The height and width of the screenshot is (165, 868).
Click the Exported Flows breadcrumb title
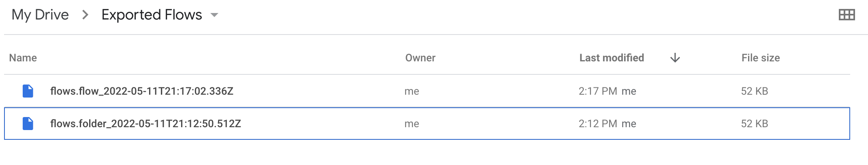pyautogui.click(x=152, y=15)
